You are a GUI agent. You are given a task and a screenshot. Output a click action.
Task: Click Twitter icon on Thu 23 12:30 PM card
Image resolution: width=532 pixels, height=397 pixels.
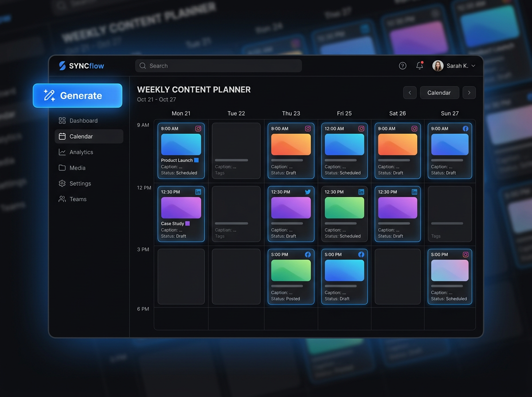[x=308, y=192]
